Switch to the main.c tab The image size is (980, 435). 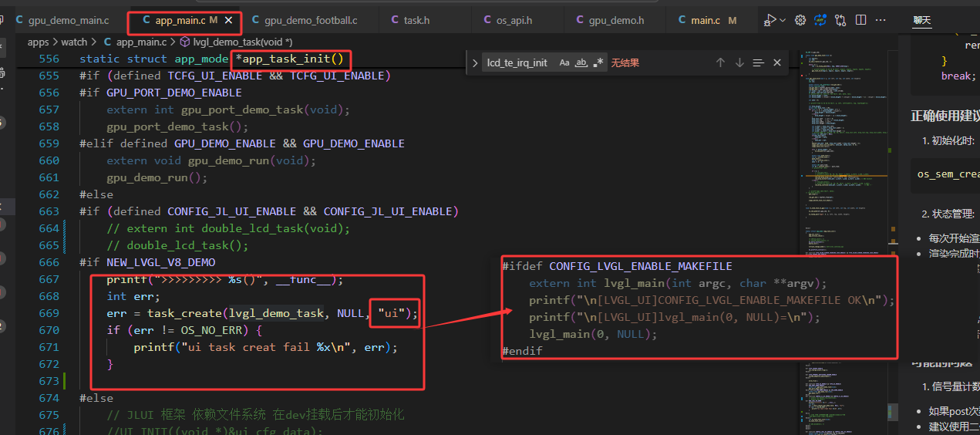click(x=705, y=20)
